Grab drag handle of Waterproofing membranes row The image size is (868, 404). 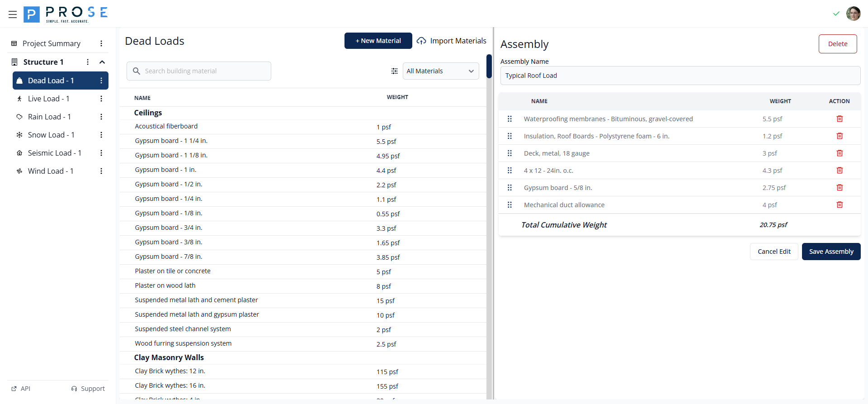coord(509,119)
